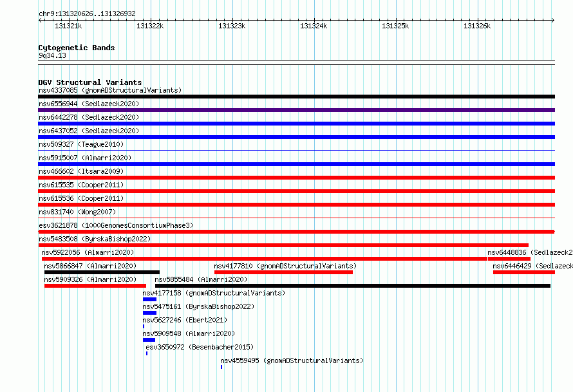Open nsv509327 (Teague2010) variant label
Image resolution: width=573 pixels, height=392 pixels.
[x=81, y=144]
